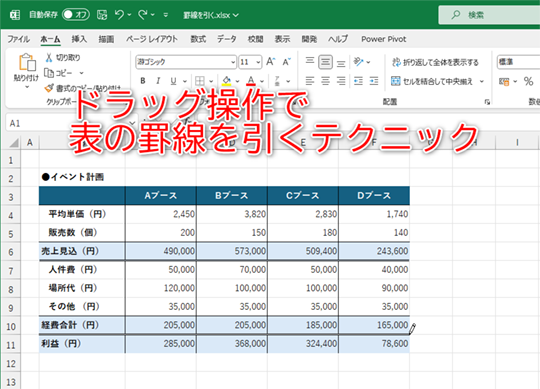Toggle Italic formatting
Screen dimensions: 540x389
[158, 81]
